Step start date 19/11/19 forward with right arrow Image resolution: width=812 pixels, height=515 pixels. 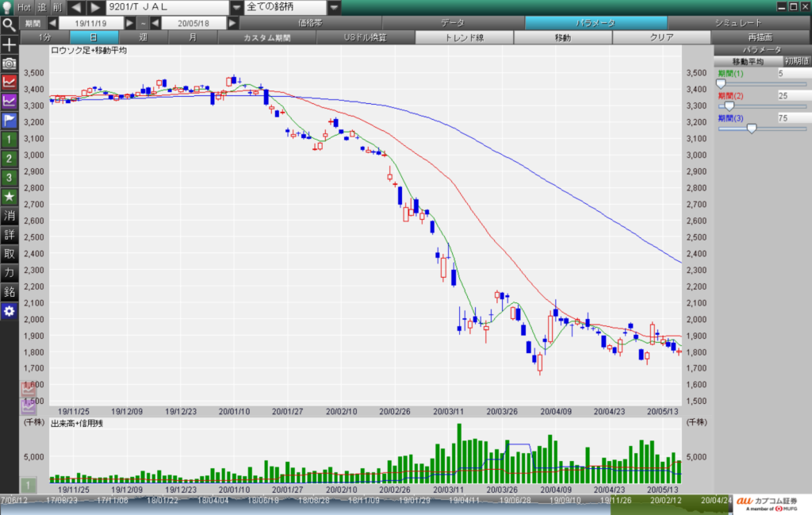point(131,23)
